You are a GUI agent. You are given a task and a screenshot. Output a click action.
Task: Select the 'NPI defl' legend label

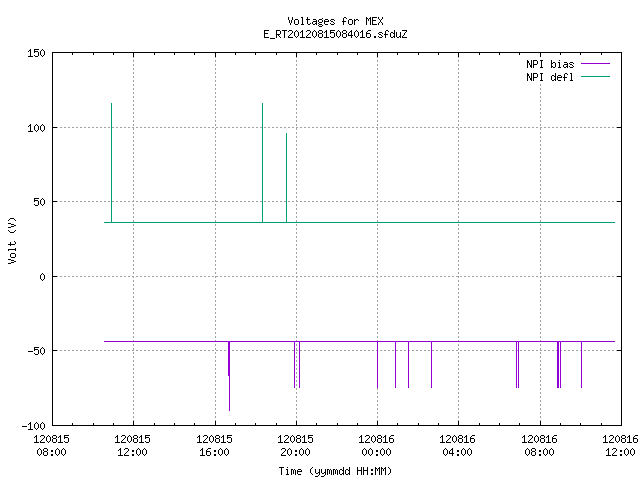[x=550, y=77]
